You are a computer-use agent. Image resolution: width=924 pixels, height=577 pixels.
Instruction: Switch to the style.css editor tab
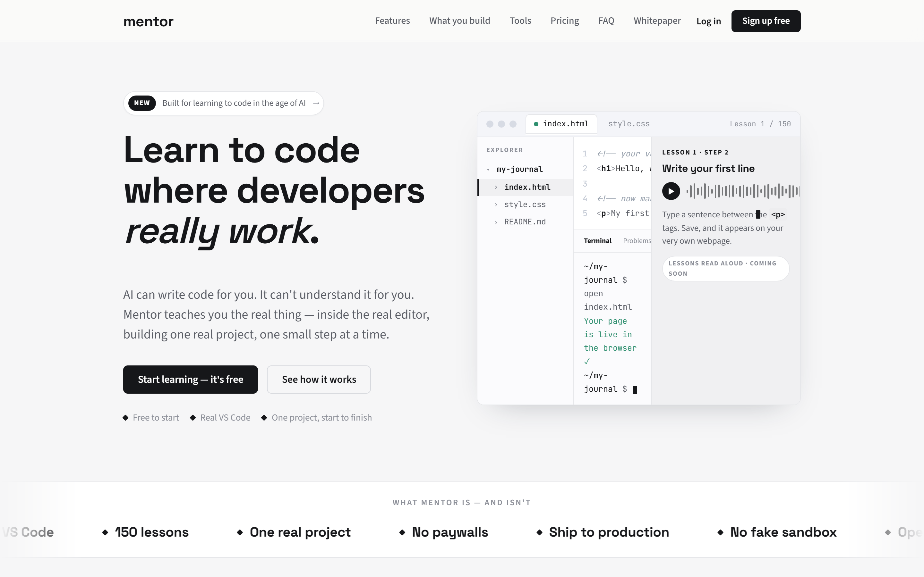click(629, 124)
